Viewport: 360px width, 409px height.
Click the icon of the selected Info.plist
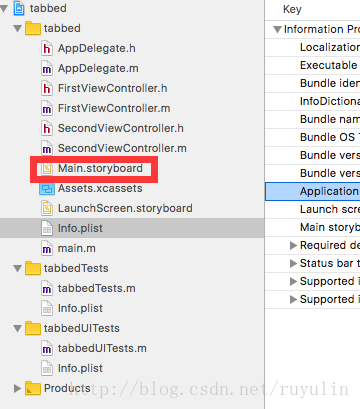tap(47, 228)
